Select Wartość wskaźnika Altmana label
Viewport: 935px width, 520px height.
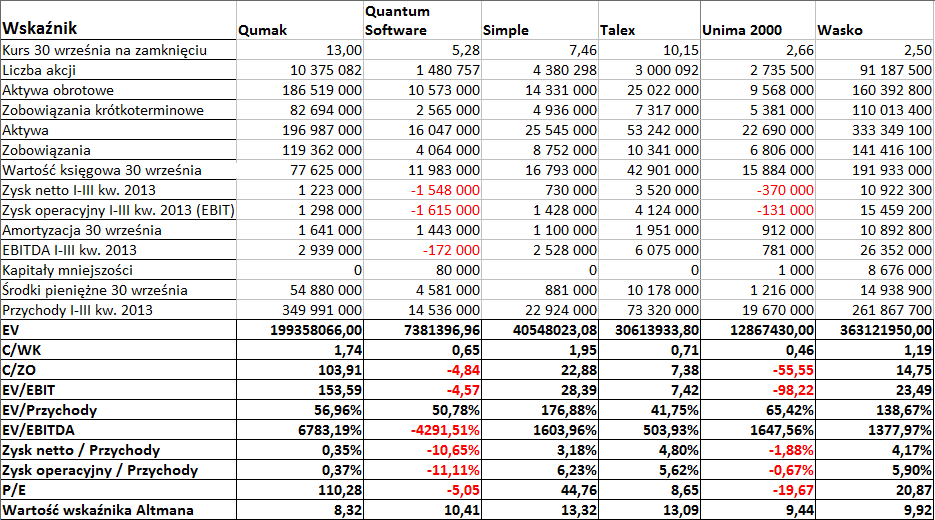(98, 510)
